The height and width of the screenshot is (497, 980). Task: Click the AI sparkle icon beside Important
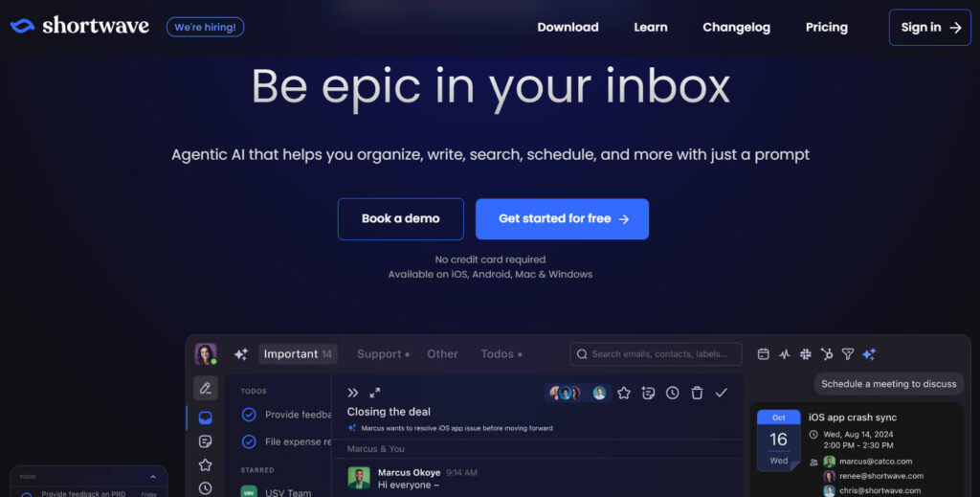(240, 354)
